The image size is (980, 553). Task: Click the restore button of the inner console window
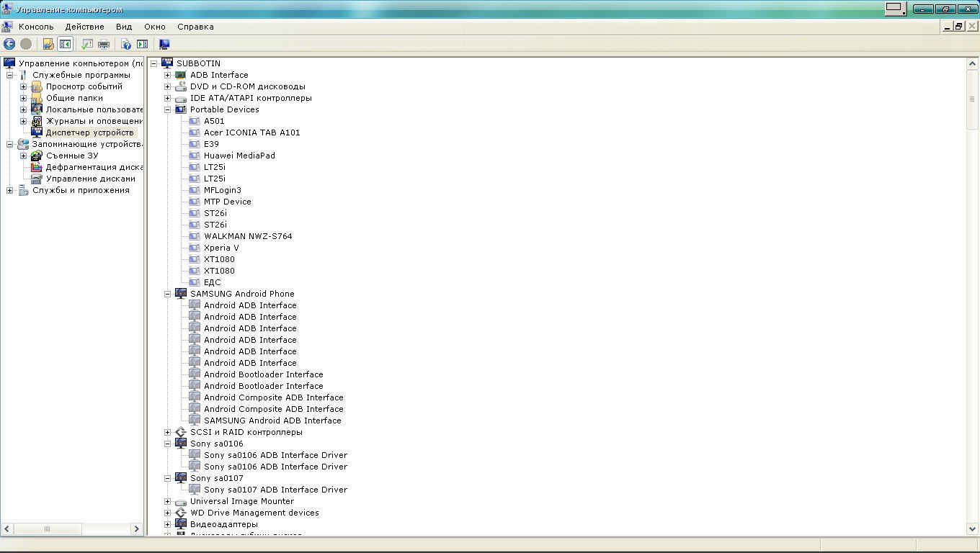[x=958, y=27]
